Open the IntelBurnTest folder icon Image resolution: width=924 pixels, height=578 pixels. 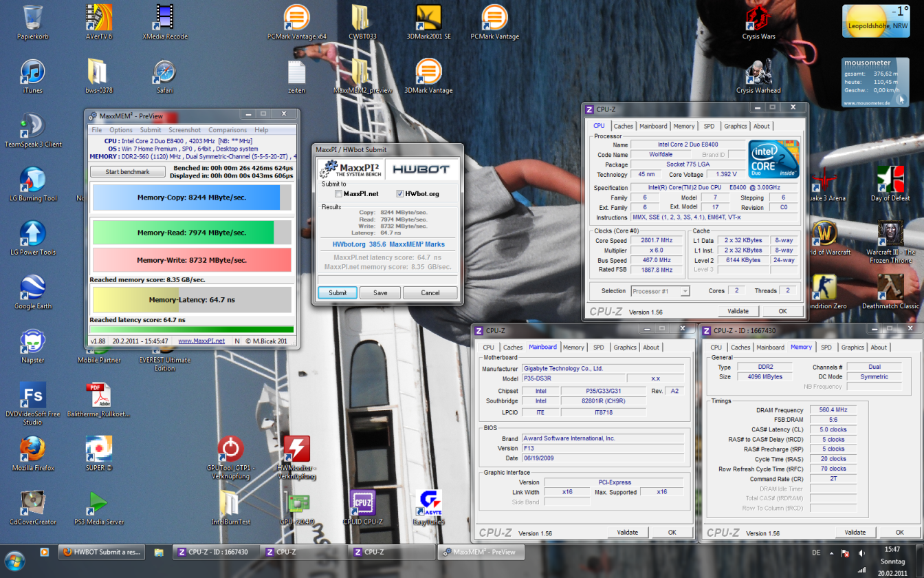click(231, 508)
